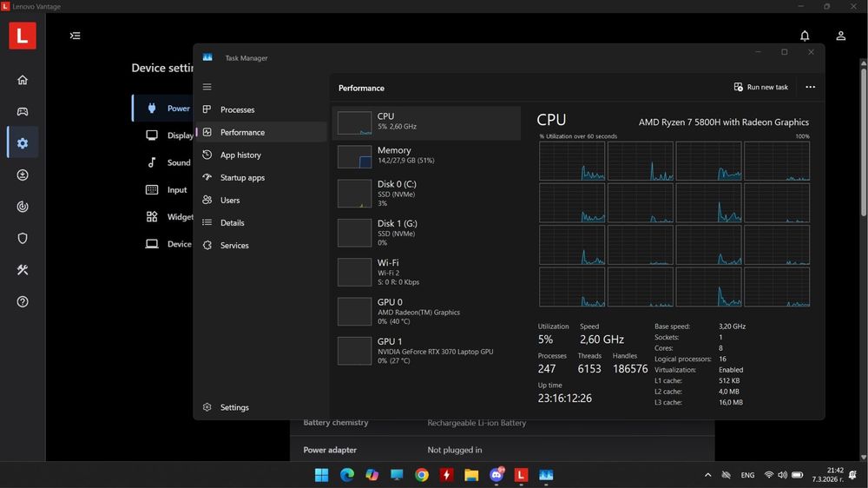Click the L3 cache 16,0 MB value
The image size is (868, 488).
click(x=731, y=403)
